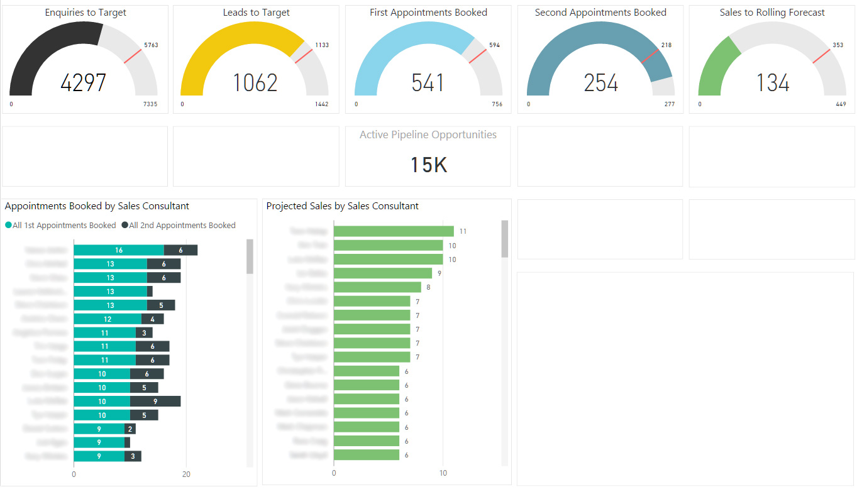The image size is (857, 504).
Task: Click the Active Pipeline Opportunities label
Action: click(428, 134)
